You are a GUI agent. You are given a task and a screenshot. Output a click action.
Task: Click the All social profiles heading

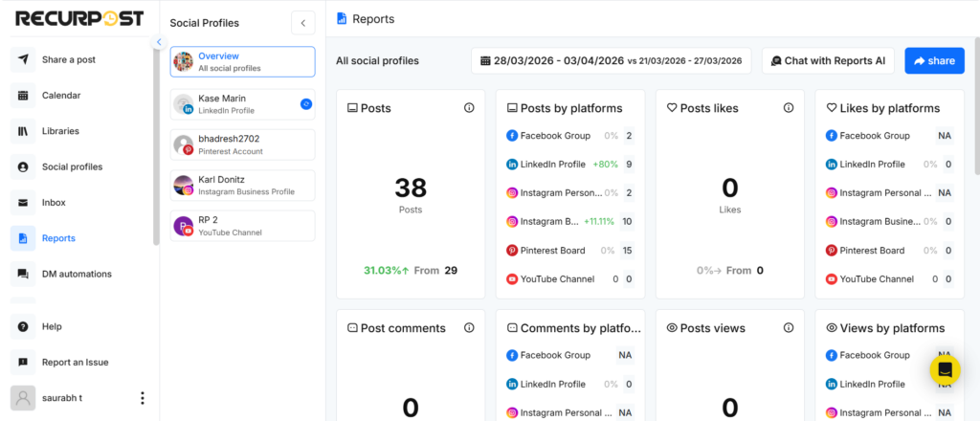pos(377,60)
